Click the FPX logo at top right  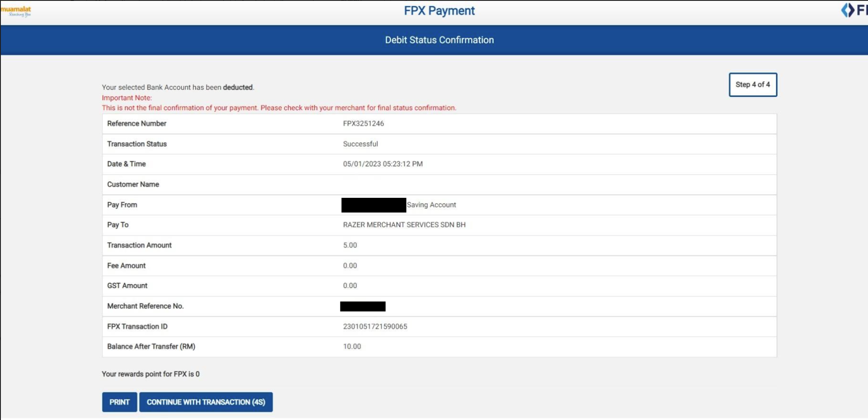tap(855, 10)
